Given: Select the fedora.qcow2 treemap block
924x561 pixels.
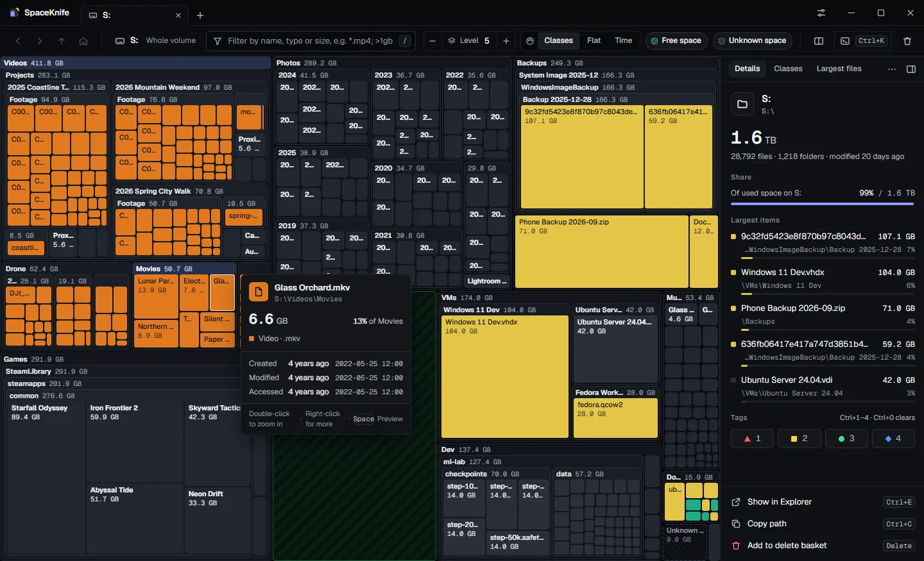Looking at the screenshot, I should pyautogui.click(x=616, y=418).
